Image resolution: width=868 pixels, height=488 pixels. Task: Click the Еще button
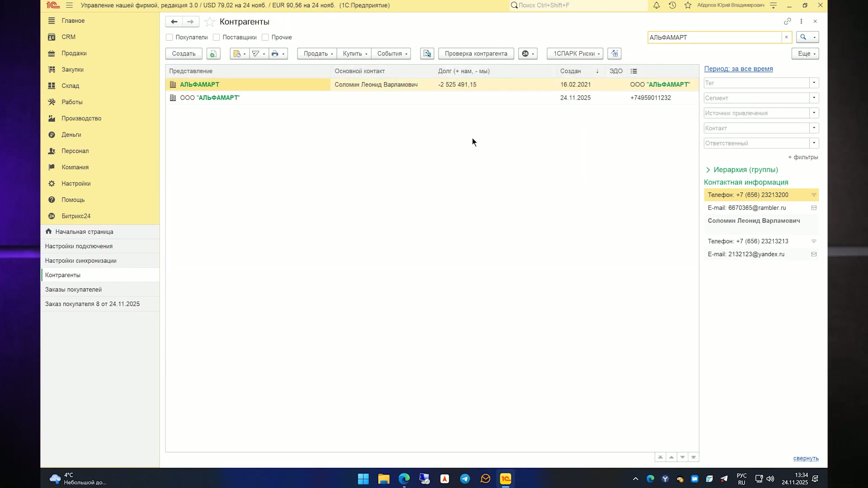click(x=805, y=54)
